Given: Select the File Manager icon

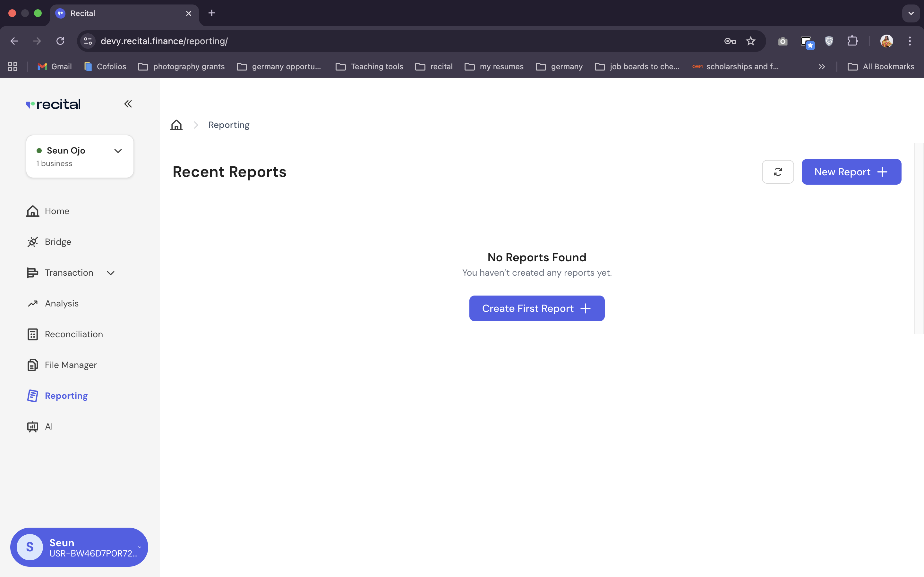Looking at the screenshot, I should point(32,365).
